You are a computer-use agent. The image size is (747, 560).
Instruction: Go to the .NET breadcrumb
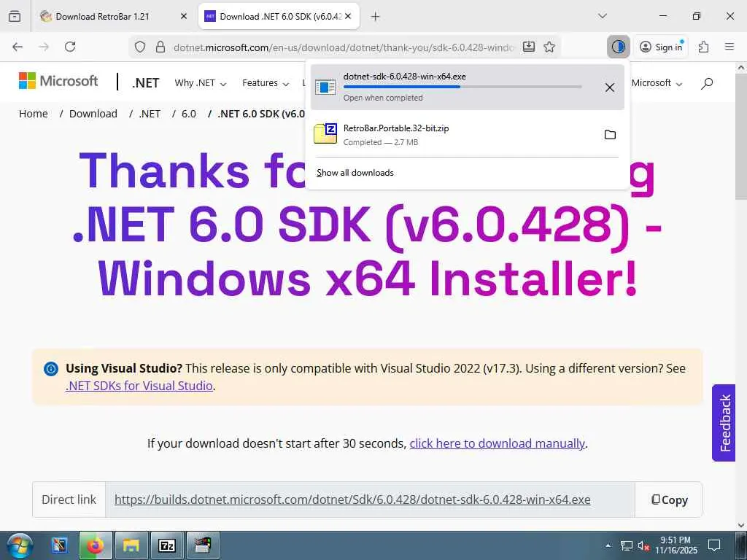(x=150, y=114)
